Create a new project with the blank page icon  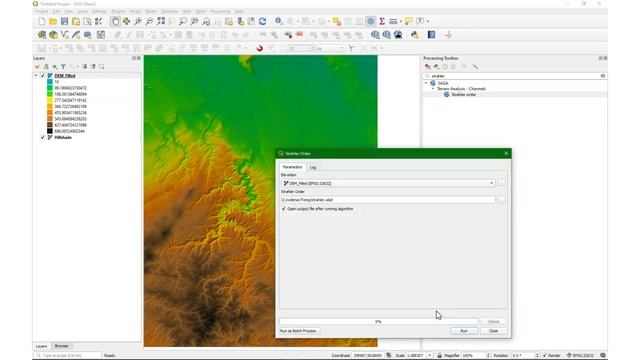[x=42, y=21]
